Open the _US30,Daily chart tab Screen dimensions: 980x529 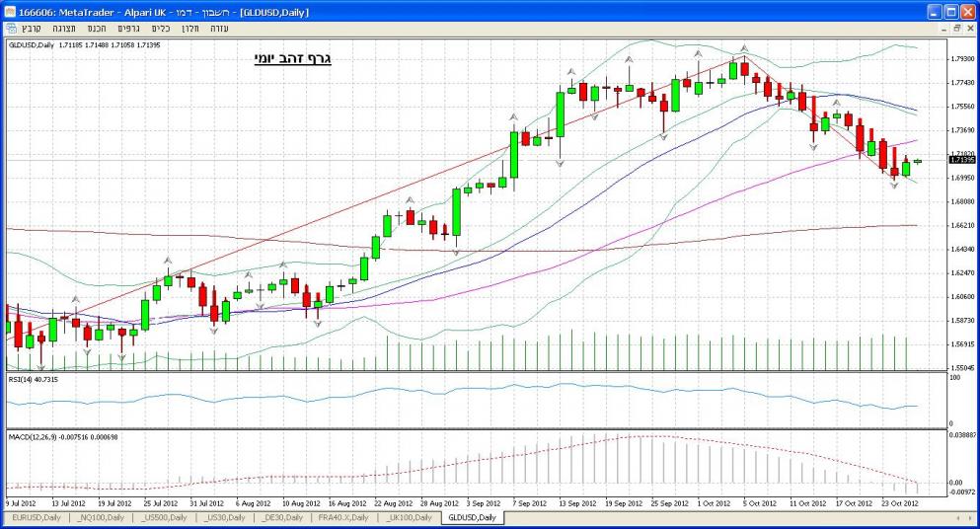click(x=225, y=517)
